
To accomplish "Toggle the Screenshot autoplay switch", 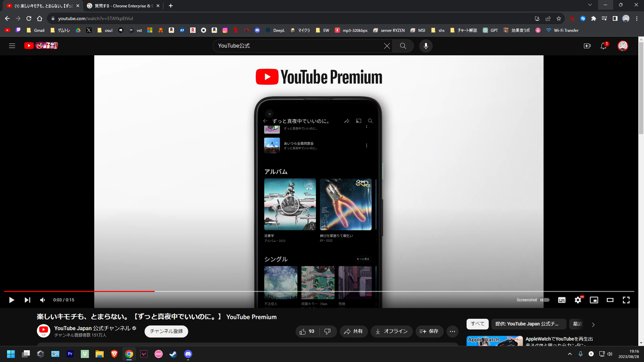I will pos(545,300).
